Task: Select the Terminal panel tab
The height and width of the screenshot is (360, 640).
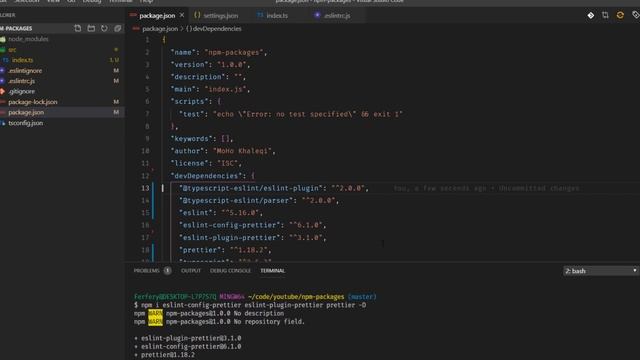Action: pos(273,271)
